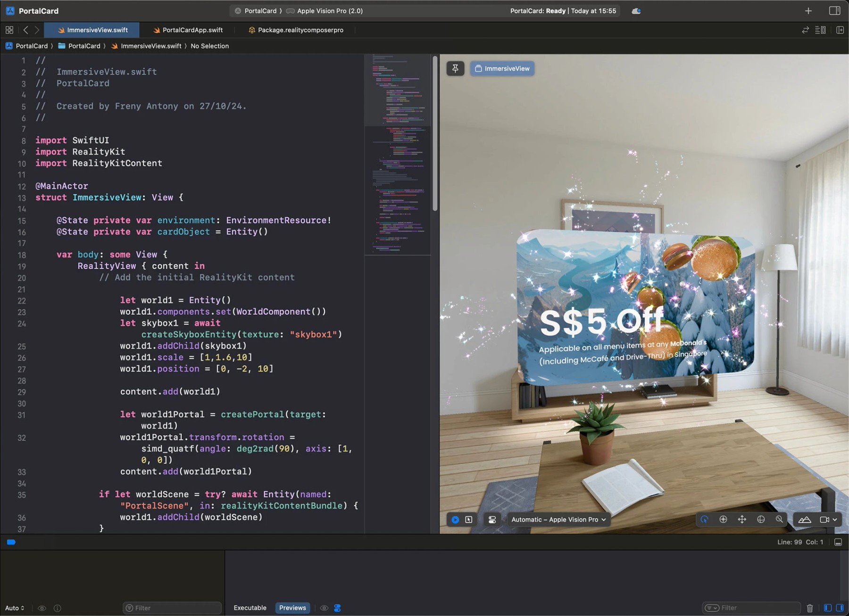Click the Xcode Cloud status icon

point(636,11)
